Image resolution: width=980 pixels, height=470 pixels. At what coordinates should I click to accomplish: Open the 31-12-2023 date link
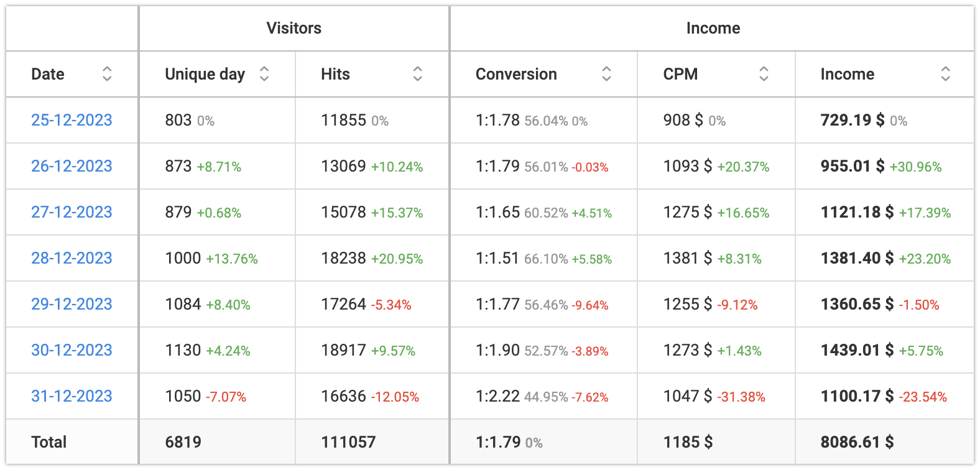[72, 396]
